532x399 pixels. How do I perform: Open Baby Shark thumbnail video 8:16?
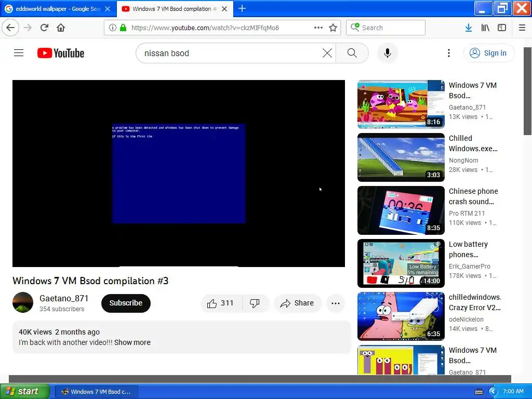401,104
